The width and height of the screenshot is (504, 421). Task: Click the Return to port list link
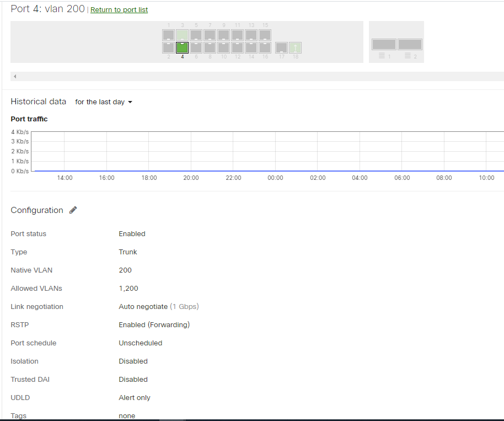pyautogui.click(x=119, y=9)
